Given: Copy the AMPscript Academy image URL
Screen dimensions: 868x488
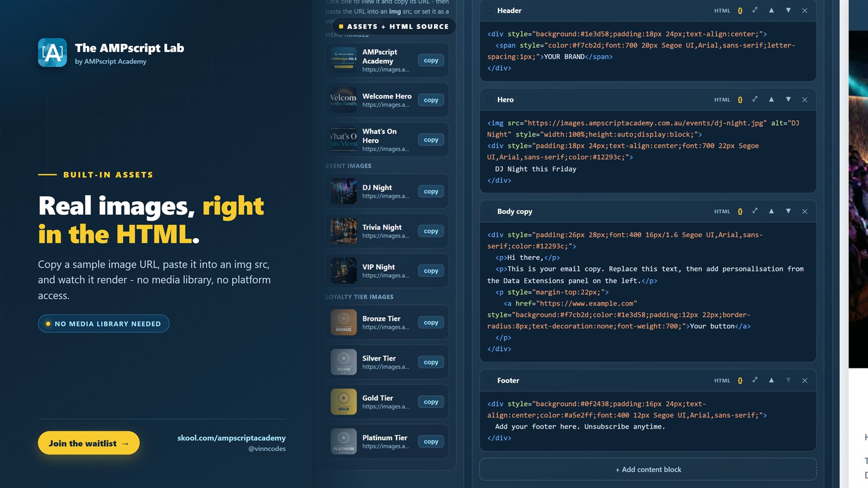Looking at the screenshot, I should [x=431, y=61].
